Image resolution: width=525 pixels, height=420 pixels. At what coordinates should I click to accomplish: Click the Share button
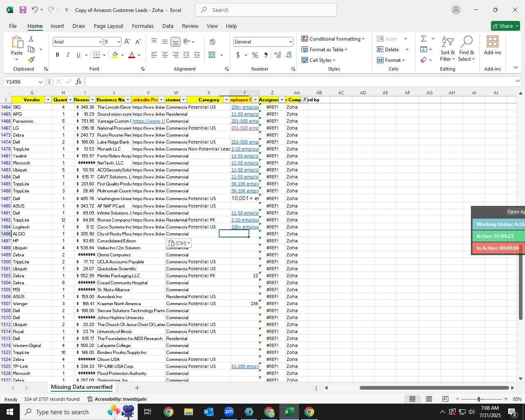pyautogui.click(x=505, y=26)
